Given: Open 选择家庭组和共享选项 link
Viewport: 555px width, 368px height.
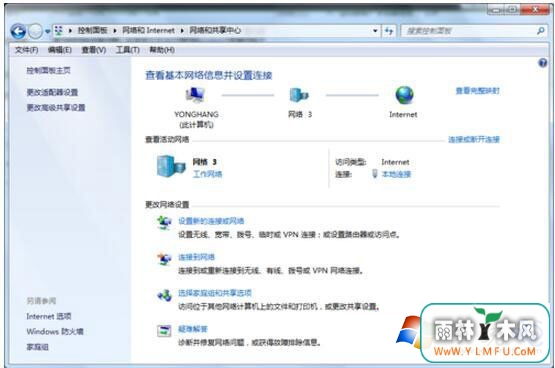Looking at the screenshot, I should [x=215, y=293].
